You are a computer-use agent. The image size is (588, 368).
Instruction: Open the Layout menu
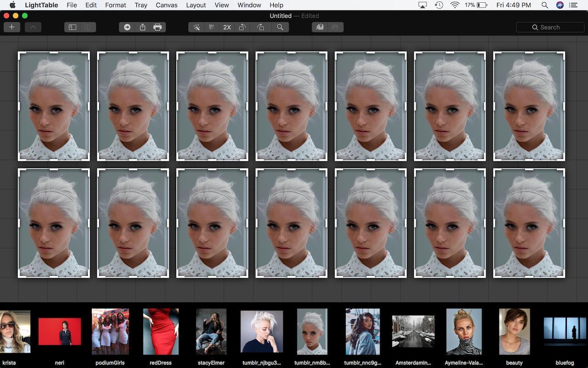(x=196, y=5)
